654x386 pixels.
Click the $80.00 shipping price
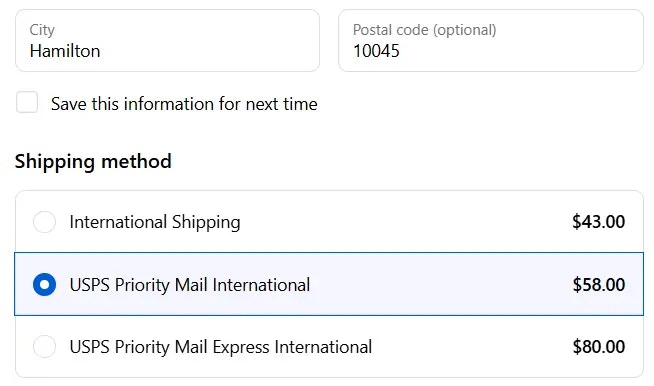599,347
